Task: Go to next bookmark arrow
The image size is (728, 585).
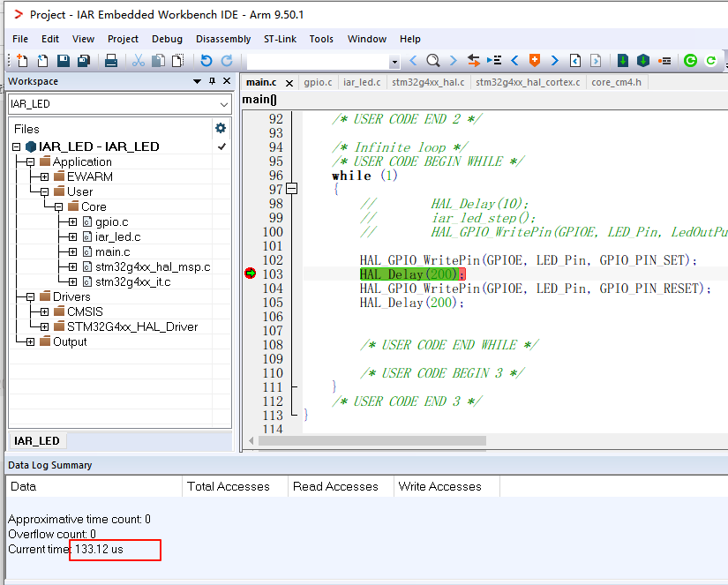Action: [x=554, y=60]
